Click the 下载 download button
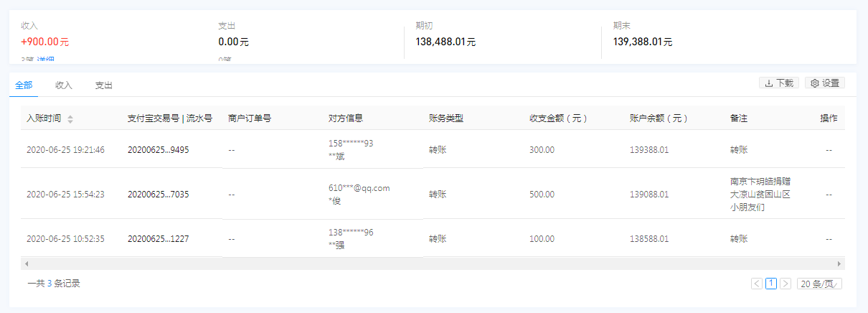 pyautogui.click(x=778, y=83)
